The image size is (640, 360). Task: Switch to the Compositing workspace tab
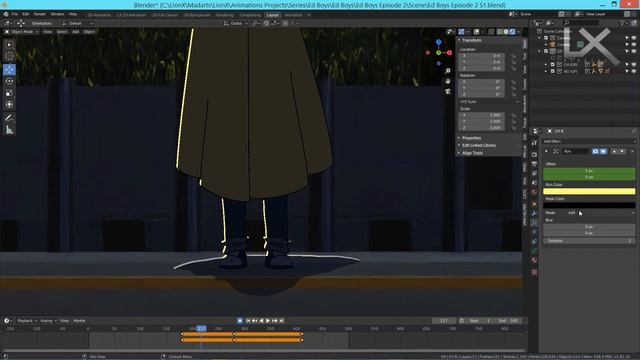(x=250, y=15)
